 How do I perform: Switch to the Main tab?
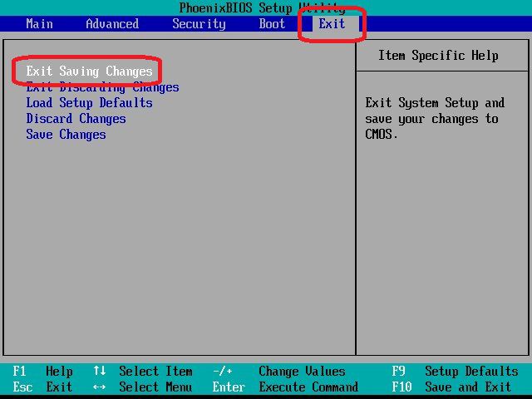click(39, 23)
